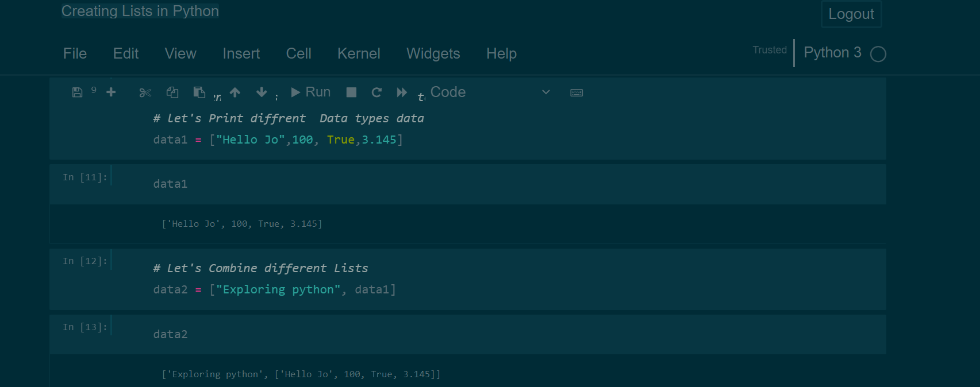Click the save and checkpoint icon
Screen dimensions: 980x387
(x=77, y=92)
